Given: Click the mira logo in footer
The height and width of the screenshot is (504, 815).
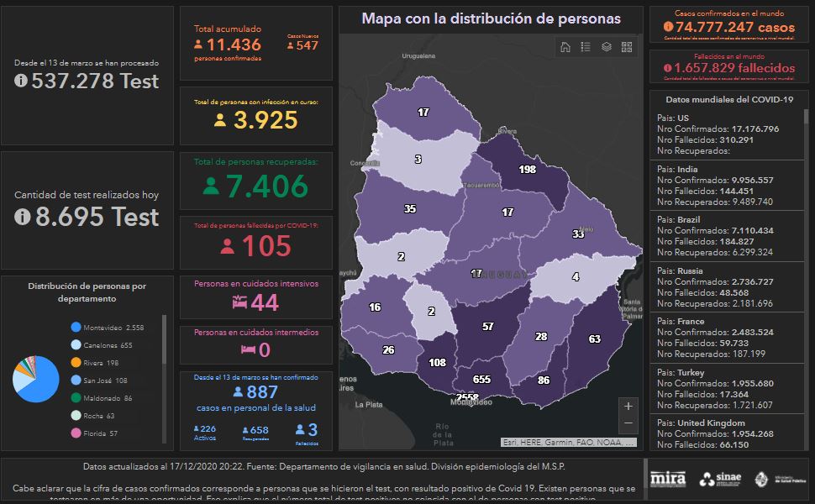Looking at the screenshot, I should pyautogui.click(x=668, y=479).
